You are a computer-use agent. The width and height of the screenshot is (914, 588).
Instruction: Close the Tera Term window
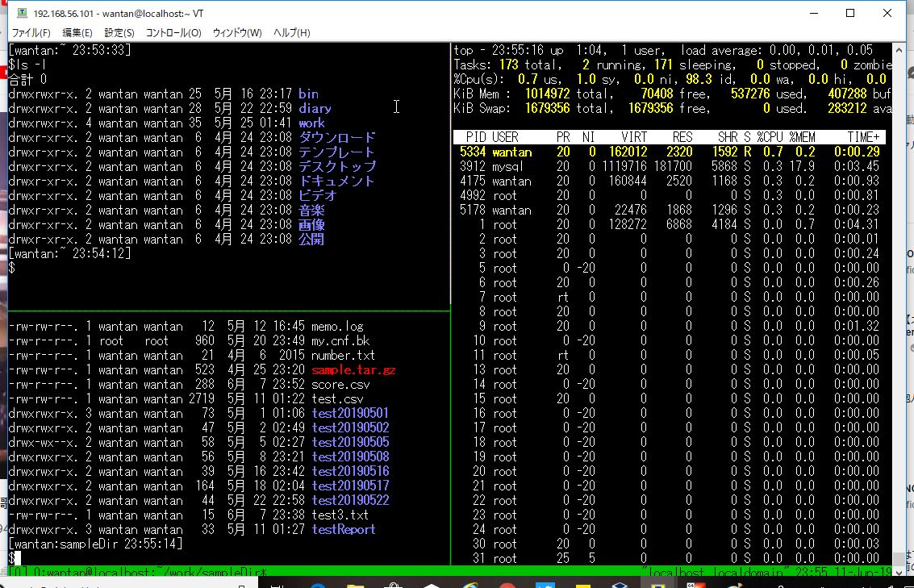tap(887, 13)
